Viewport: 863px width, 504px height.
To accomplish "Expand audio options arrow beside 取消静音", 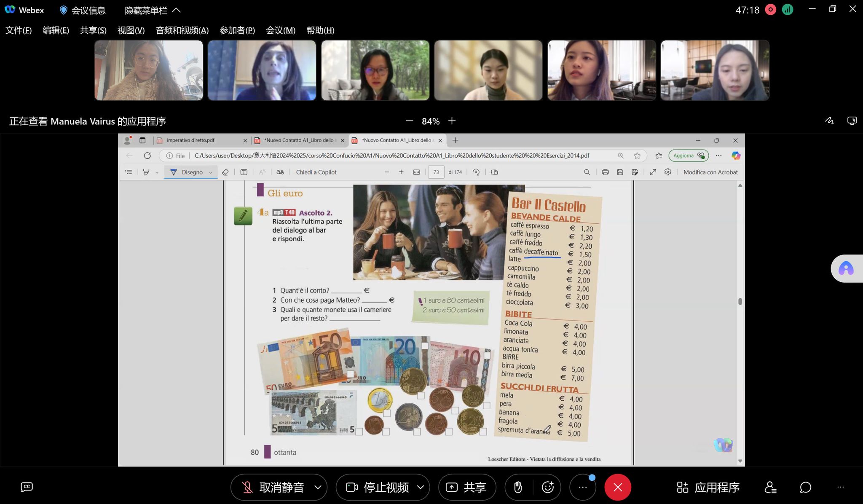I will tap(318, 487).
